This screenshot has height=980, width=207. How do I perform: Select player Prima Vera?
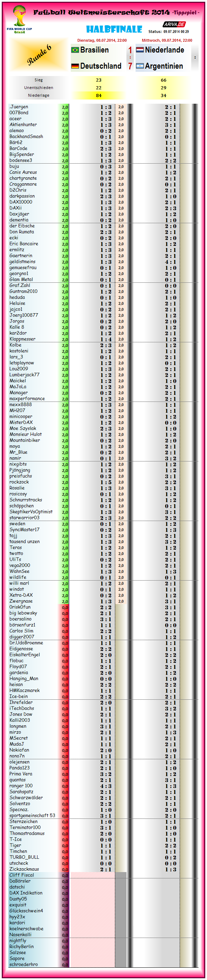click(x=21, y=774)
